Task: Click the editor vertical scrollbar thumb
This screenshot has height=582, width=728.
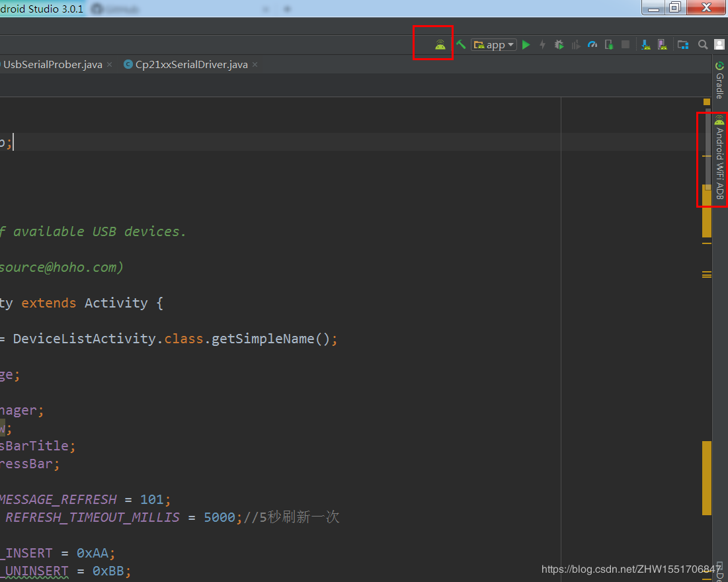Action: coord(708,149)
